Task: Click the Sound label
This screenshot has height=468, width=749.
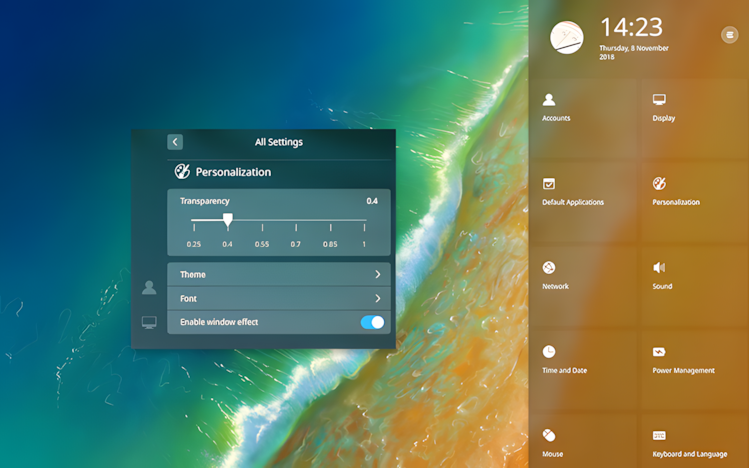Action: coord(663,286)
